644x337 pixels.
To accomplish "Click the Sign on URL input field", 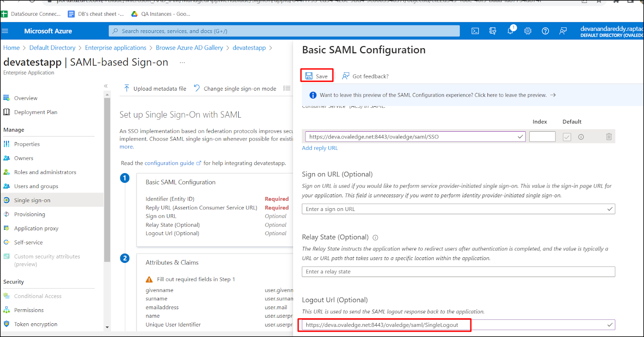I will coord(458,209).
